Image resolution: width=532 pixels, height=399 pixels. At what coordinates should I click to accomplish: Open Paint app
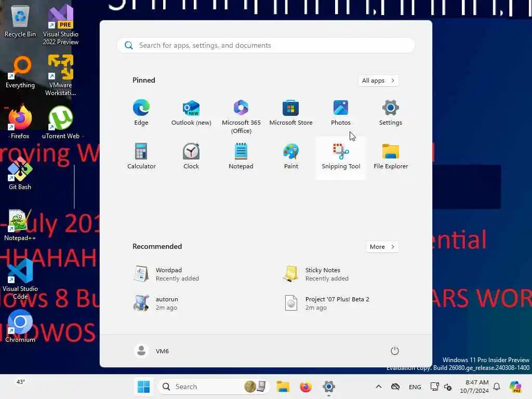point(291,156)
